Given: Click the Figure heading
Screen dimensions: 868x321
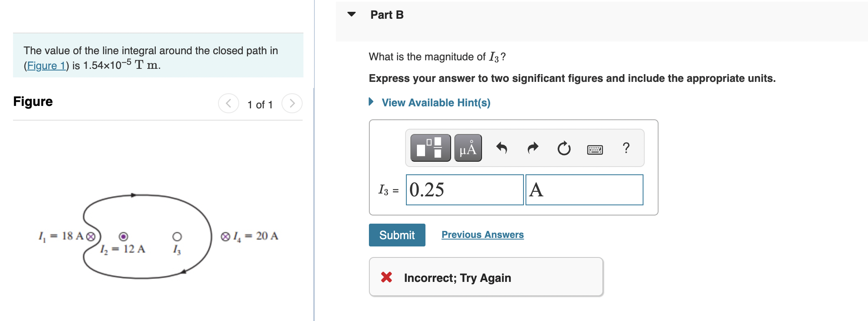Looking at the screenshot, I should (33, 101).
